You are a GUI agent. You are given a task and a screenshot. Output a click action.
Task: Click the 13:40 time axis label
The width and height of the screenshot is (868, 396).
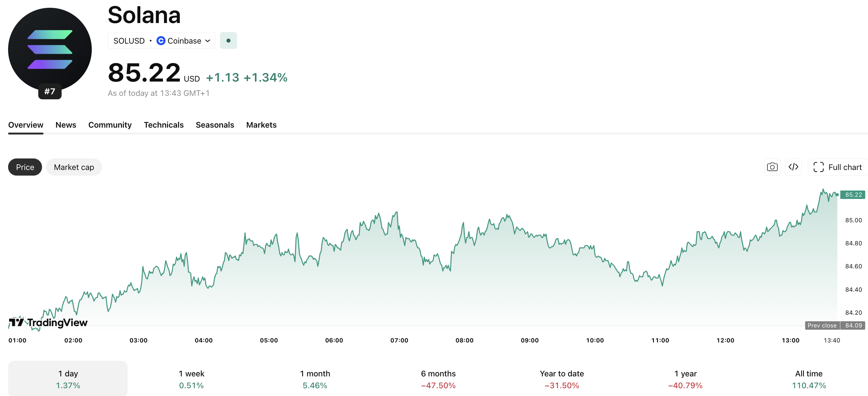pos(832,340)
